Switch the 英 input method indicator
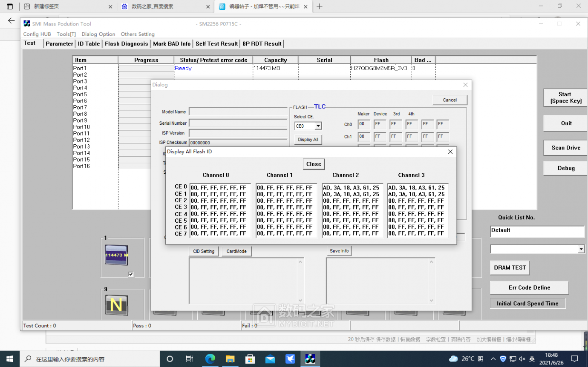588x367 pixels. click(532, 359)
